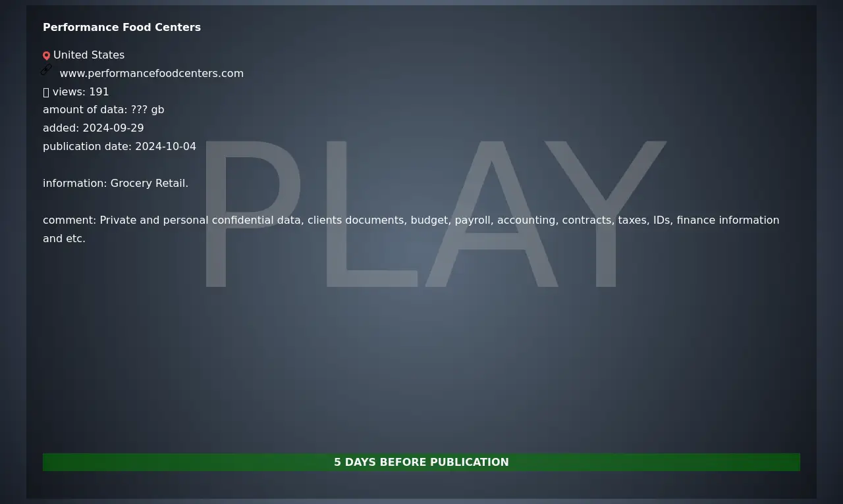Click the word 'payroll' in the comment
This screenshot has height=504, width=843.
[x=472, y=220]
